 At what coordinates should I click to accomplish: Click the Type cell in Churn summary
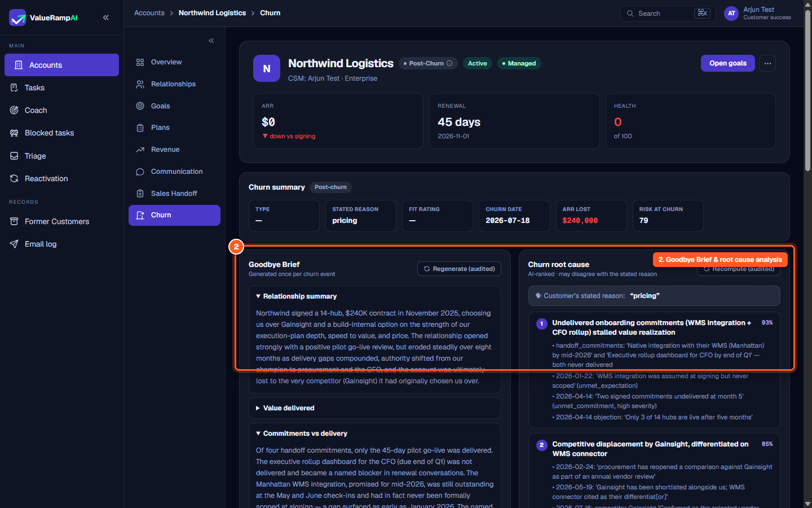[x=284, y=216]
